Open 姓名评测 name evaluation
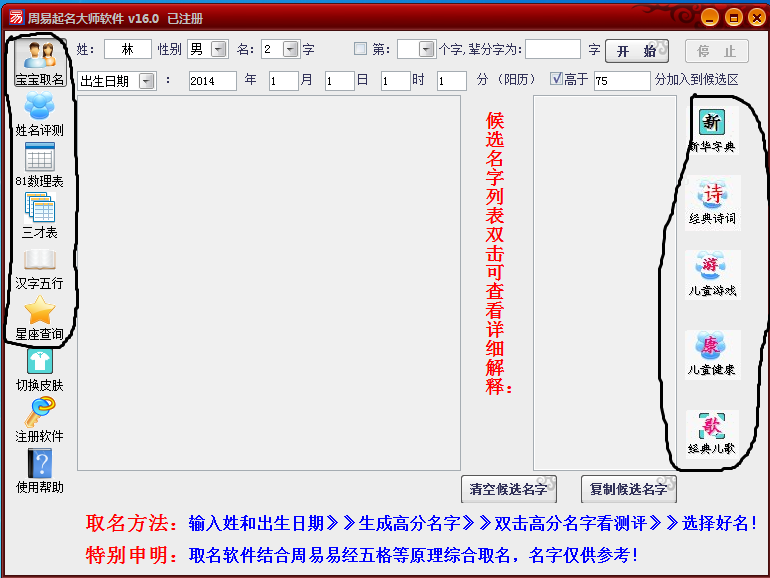 coord(39,112)
